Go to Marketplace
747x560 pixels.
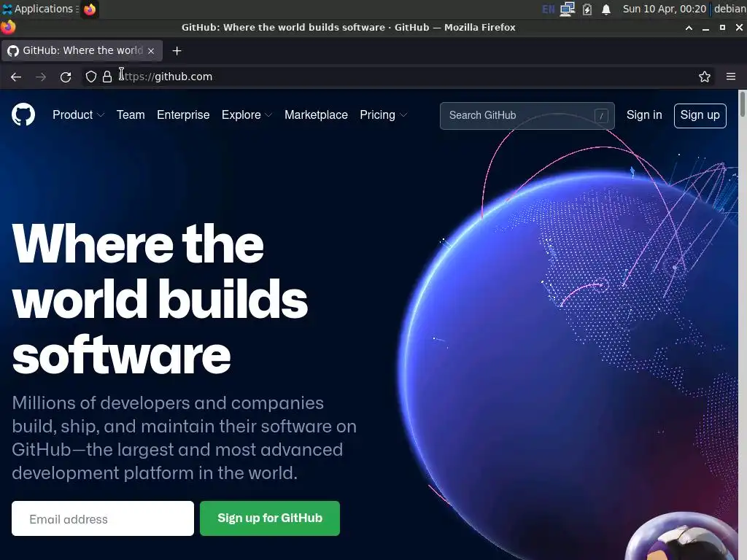click(x=316, y=114)
